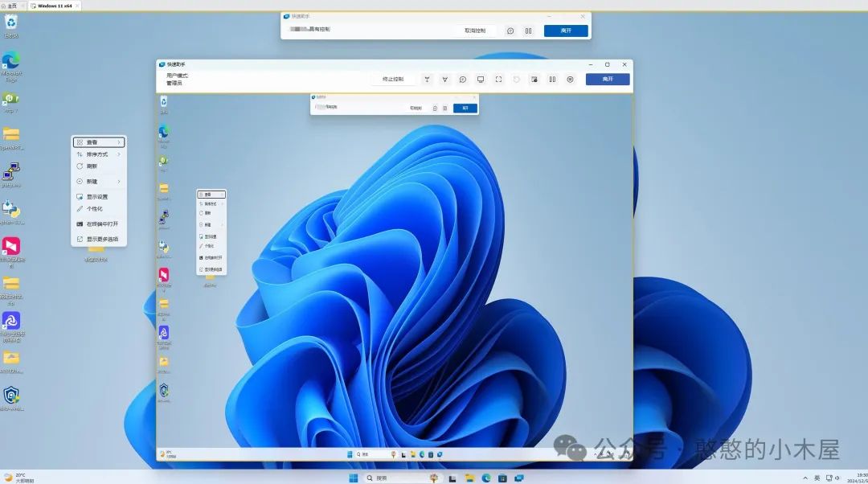Viewport: 868px width, 484px height.
Task: Open the chat icon in the top control banner
Action: click(510, 31)
